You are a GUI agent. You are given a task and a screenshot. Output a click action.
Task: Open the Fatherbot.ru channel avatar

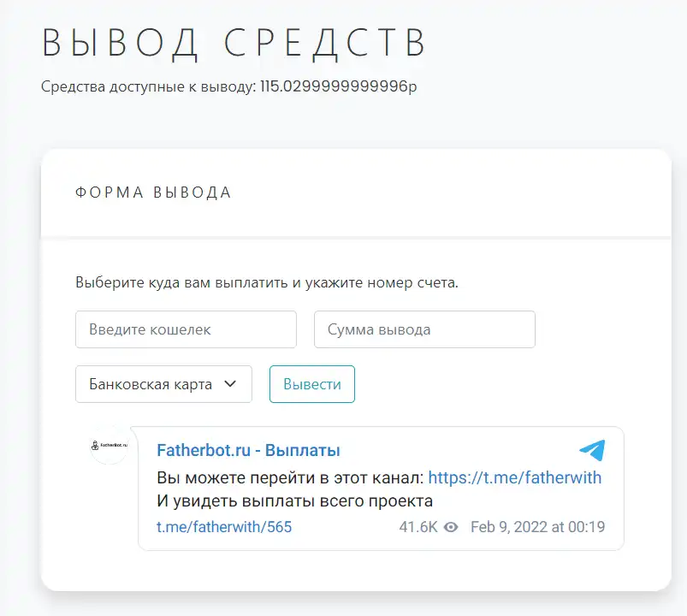(x=110, y=445)
